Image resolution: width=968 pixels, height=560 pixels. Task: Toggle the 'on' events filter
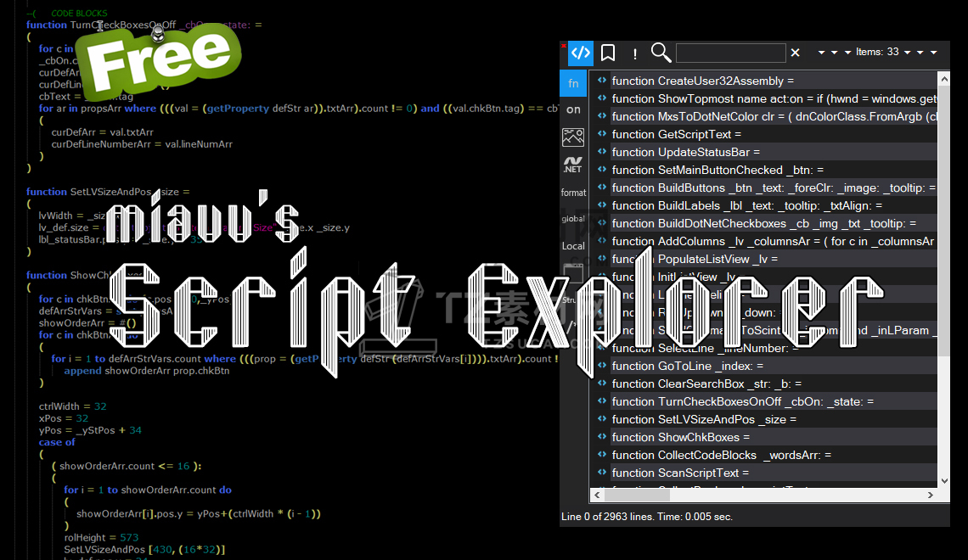tap(573, 109)
